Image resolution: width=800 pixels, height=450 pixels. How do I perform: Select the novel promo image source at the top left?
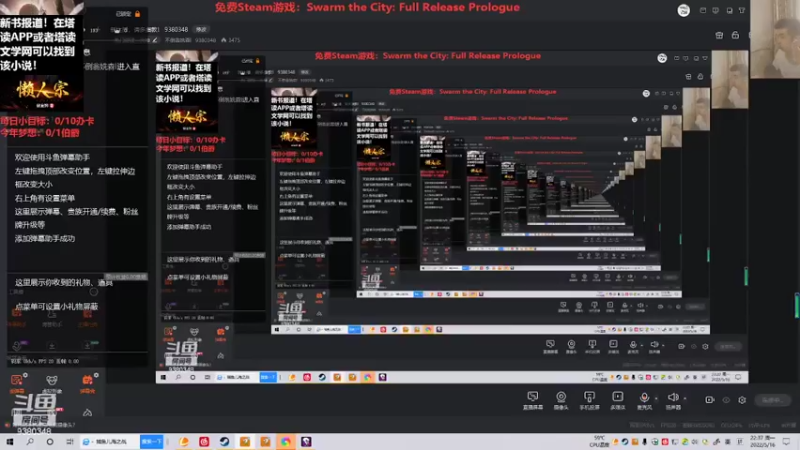(42, 56)
